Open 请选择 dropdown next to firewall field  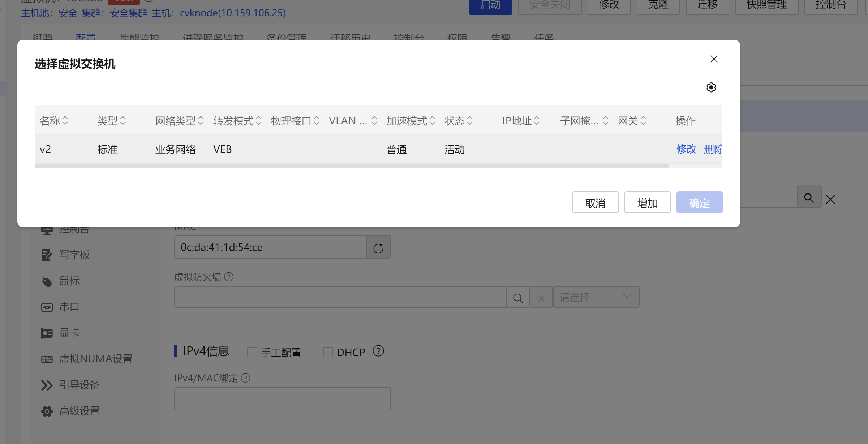(x=596, y=297)
